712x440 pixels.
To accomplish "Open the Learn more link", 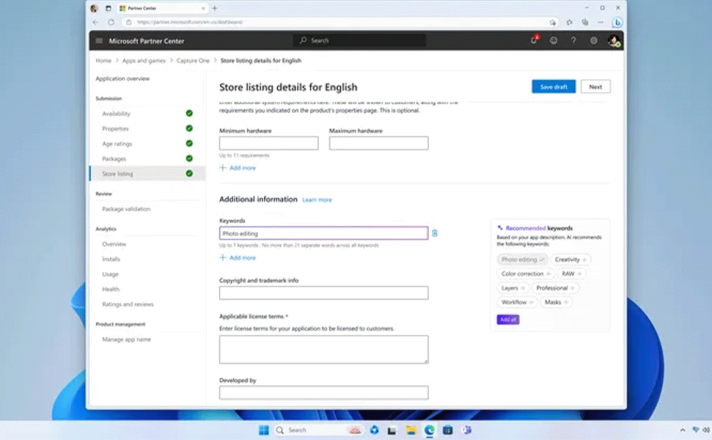I will 317,200.
